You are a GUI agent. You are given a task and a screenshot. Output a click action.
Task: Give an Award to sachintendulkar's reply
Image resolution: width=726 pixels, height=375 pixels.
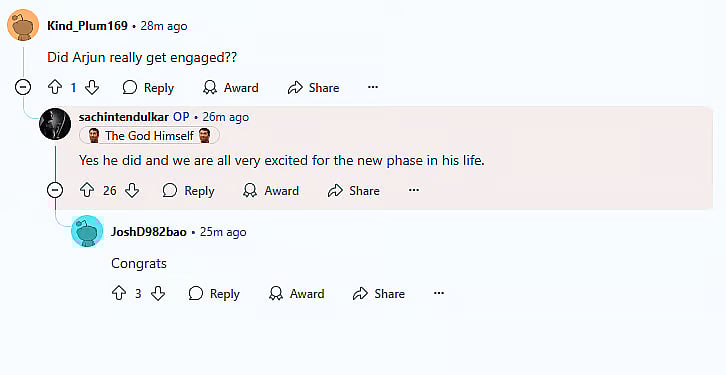point(271,190)
